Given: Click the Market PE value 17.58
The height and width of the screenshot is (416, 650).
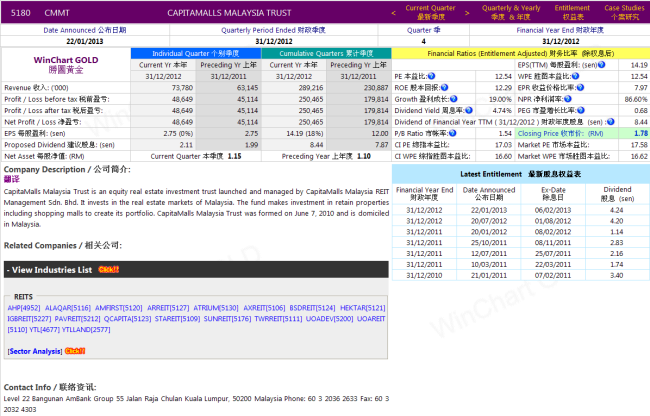Looking at the screenshot, I should click(x=639, y=145).
